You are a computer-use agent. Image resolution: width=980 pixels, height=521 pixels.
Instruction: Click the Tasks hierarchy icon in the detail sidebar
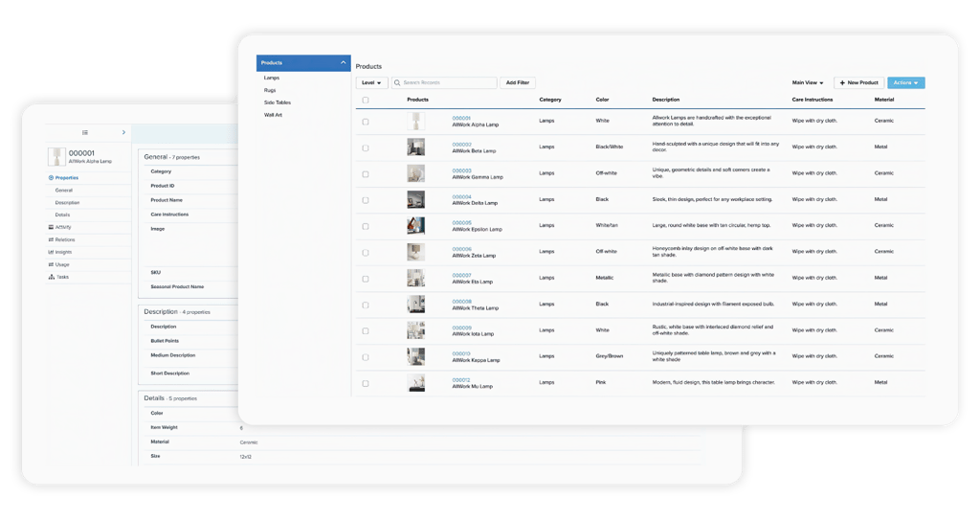[x=52, y=277]
